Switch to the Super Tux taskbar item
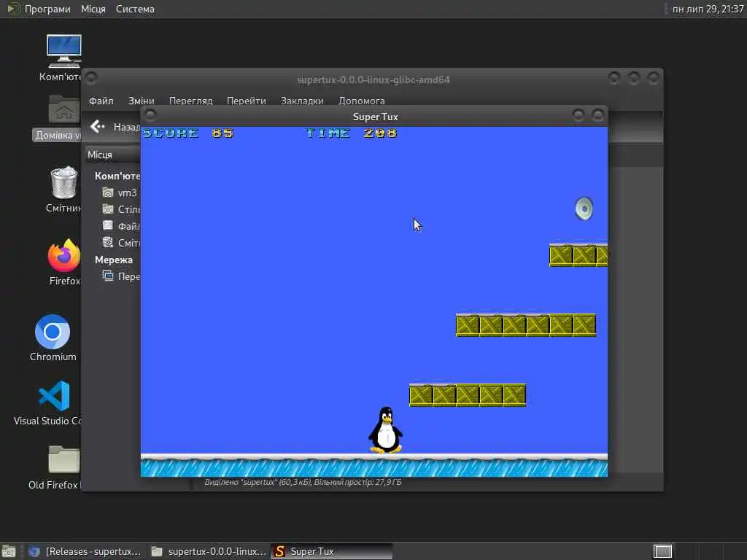Image resolution: width=747 pixels, height=560 pixels. [332, 551]
